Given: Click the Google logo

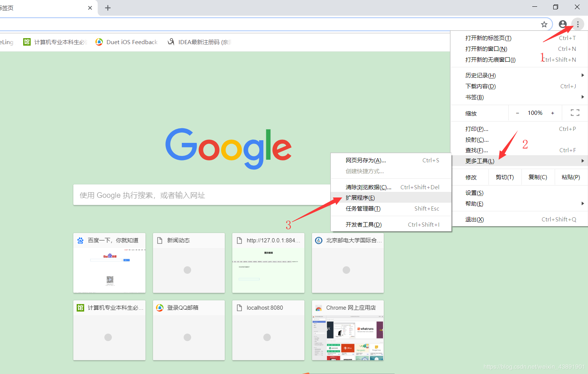Looking at the screenshot, I should pyautogui.click(x=229, y=148).
